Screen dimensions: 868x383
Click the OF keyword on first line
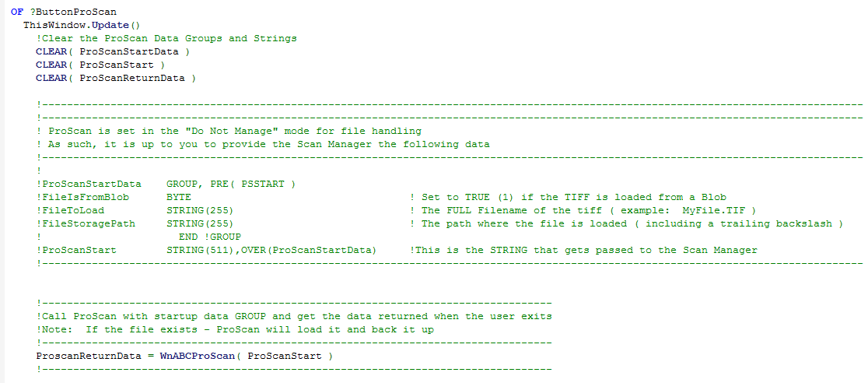[16, 12]
